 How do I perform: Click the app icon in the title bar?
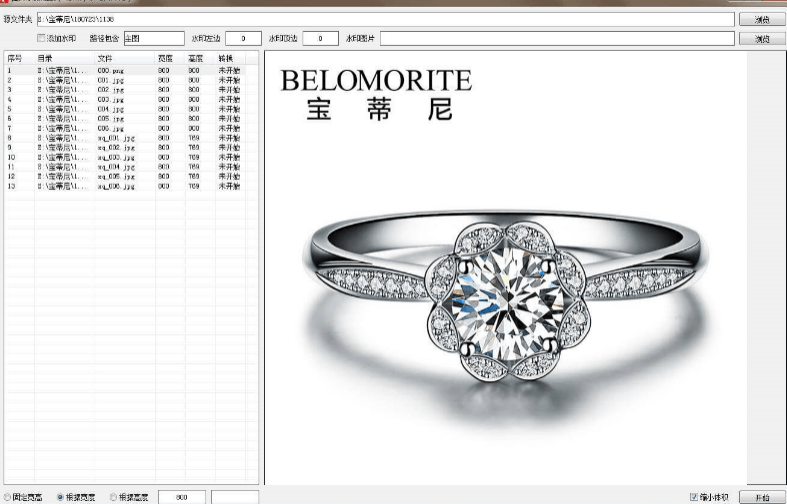(x=5, y=3)
